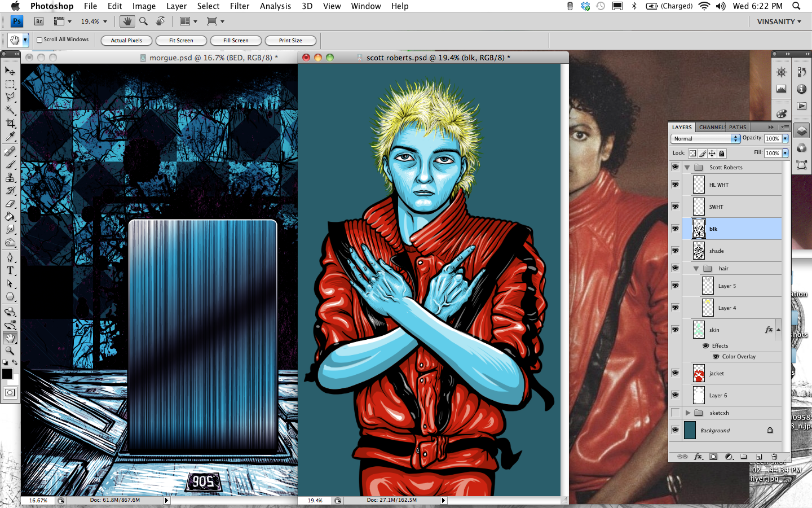Activate the Zoom tool in the toolbox
Screen dimensions: 812x508
[x=10, y=351]
